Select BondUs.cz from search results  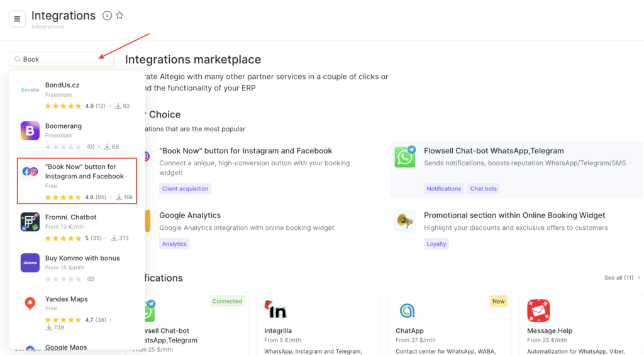pos(62,85)
